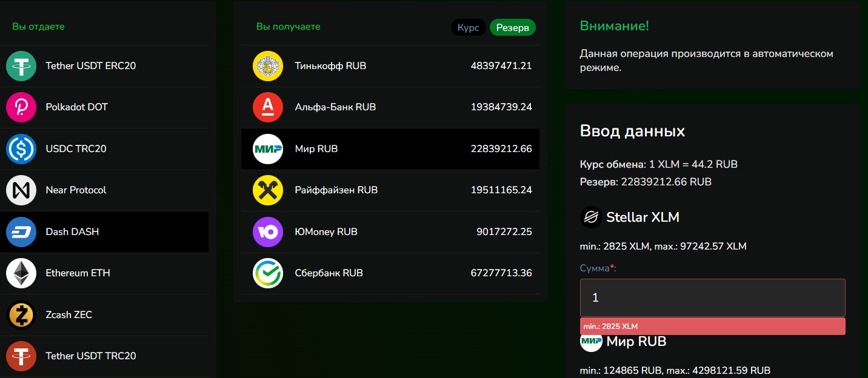This screenshot has width=868, height=378.
Task: Click the Курс обмена 1 XLM = 44.2 RUB line
Action: [x=659, y=164]
